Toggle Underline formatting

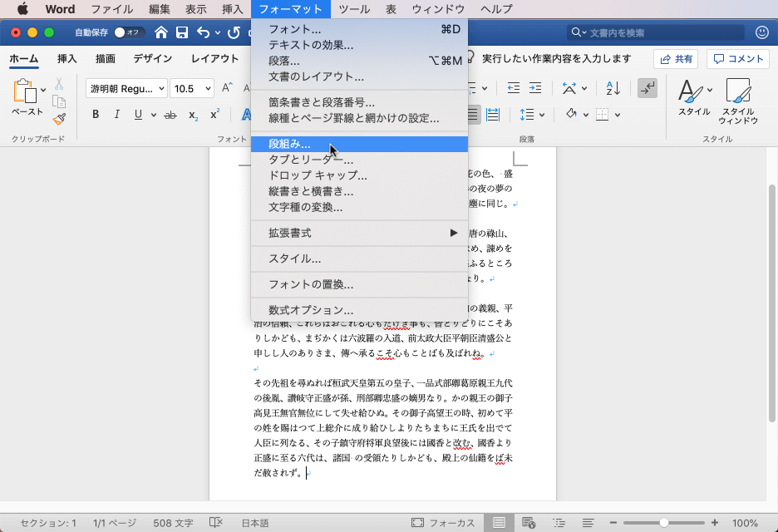click(139, 115)
